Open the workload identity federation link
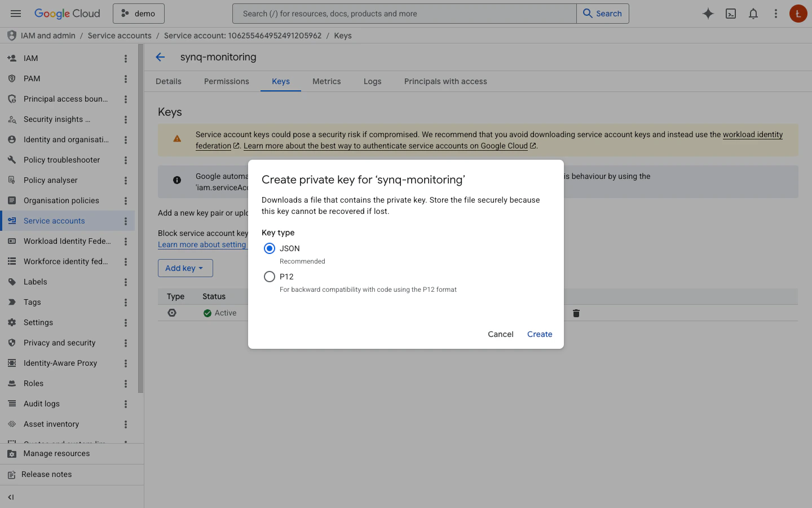812x508 pixels. click(752, 134)
